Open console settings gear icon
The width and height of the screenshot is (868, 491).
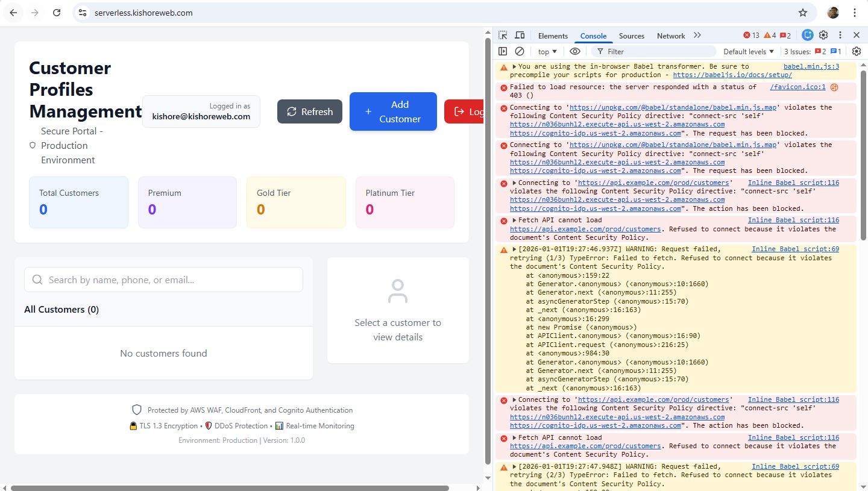pos(856,52)
